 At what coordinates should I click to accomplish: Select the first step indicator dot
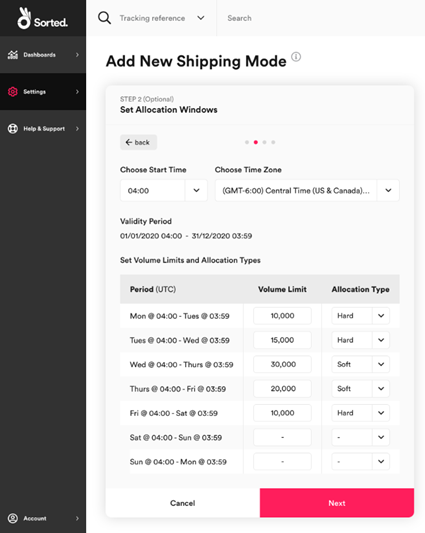point(247,142)
